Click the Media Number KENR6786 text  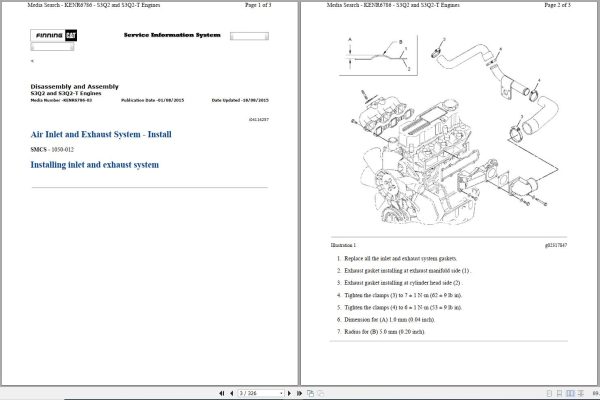point(61,100)
